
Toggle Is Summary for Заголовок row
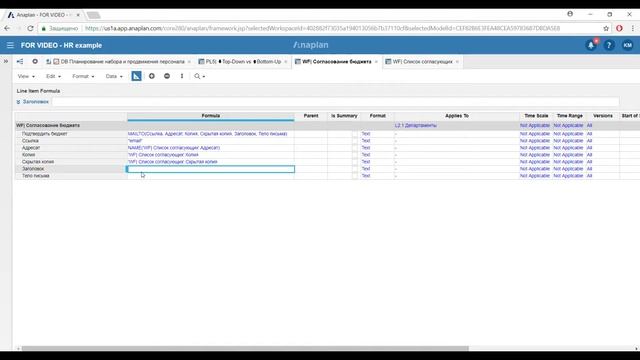point(355,169)
